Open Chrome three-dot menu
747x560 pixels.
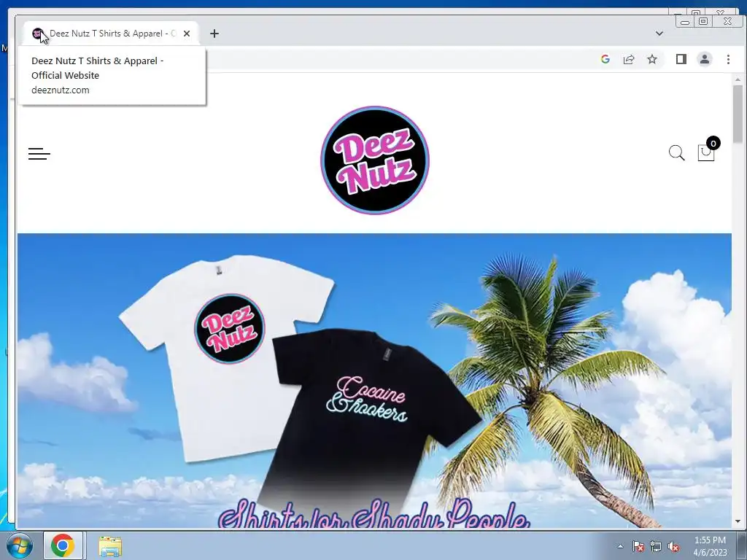[x=728, y=59]
